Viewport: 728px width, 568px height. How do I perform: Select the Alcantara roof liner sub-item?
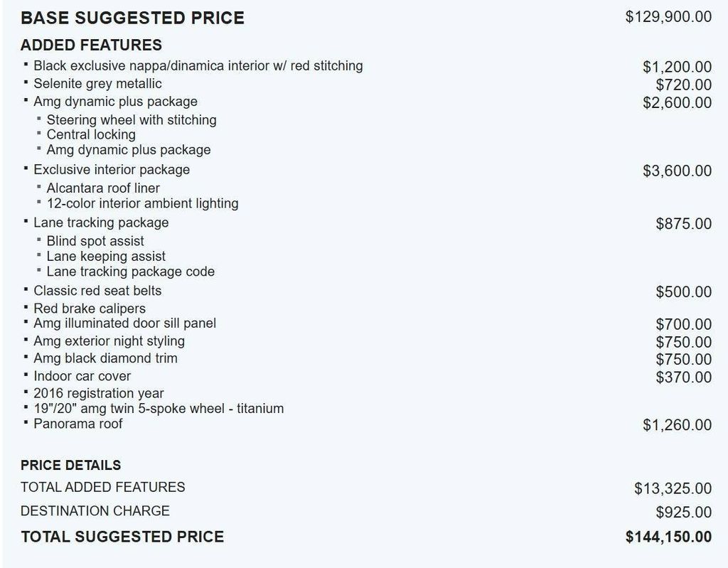[x=103, y=188]
